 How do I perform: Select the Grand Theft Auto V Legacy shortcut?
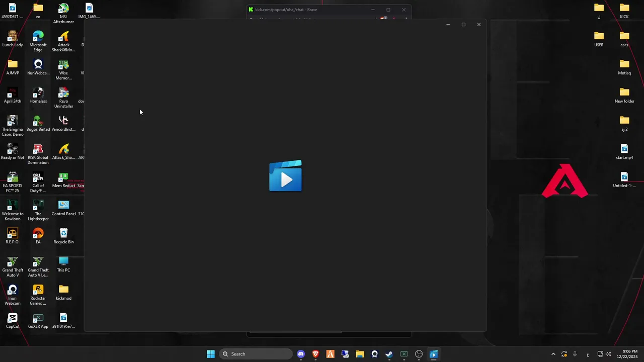coord(38,267)
